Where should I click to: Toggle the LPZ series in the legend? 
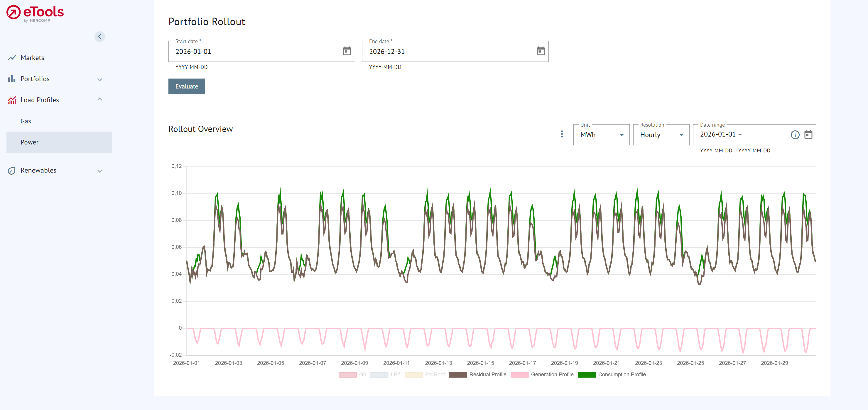click(x=385, y=374)
